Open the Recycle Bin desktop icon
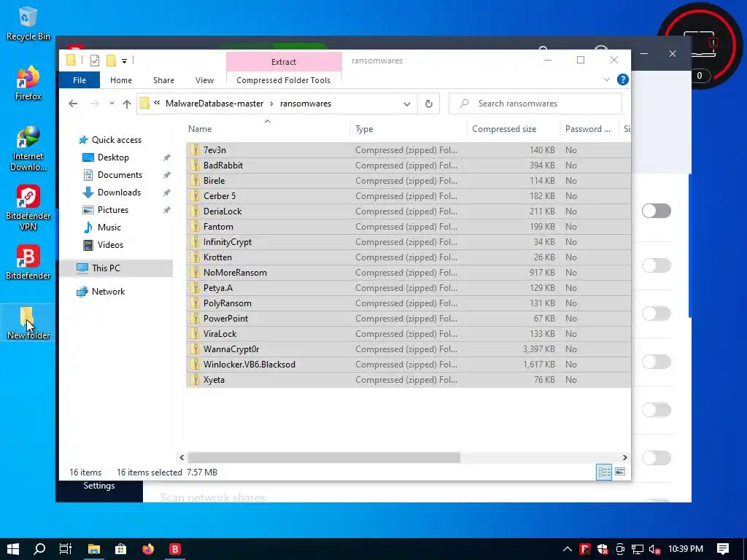The width and height of the screenshot is (747, 560). point(28,24)
